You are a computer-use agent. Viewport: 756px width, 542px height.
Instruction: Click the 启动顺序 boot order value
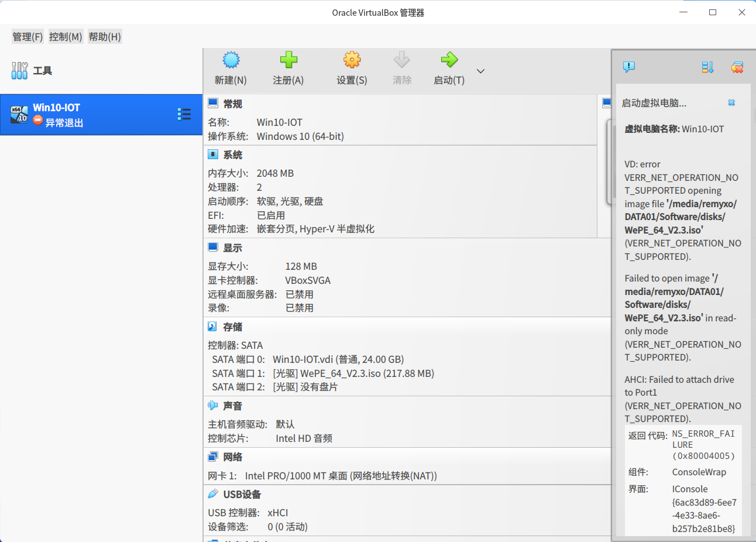point(290,201)
